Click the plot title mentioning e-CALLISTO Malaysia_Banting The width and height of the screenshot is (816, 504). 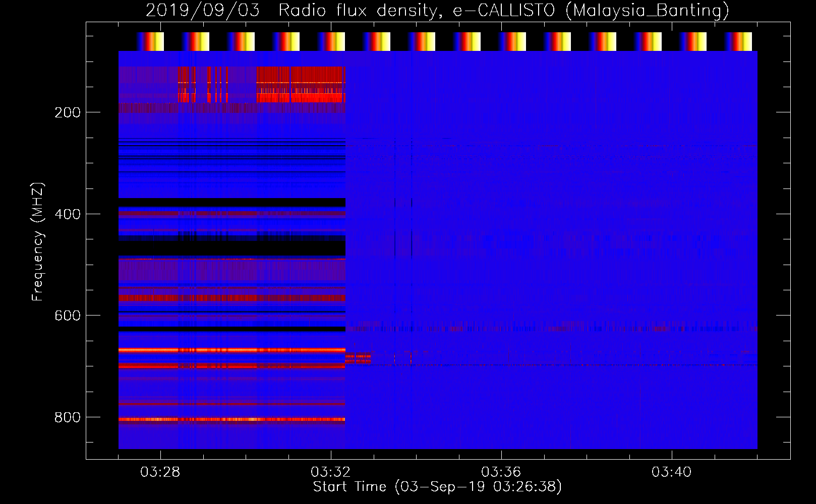pos(437,10)
